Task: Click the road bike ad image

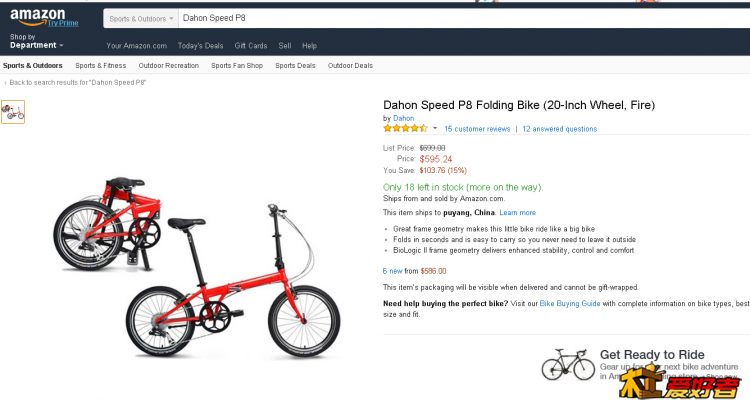Action: [566, 363]
